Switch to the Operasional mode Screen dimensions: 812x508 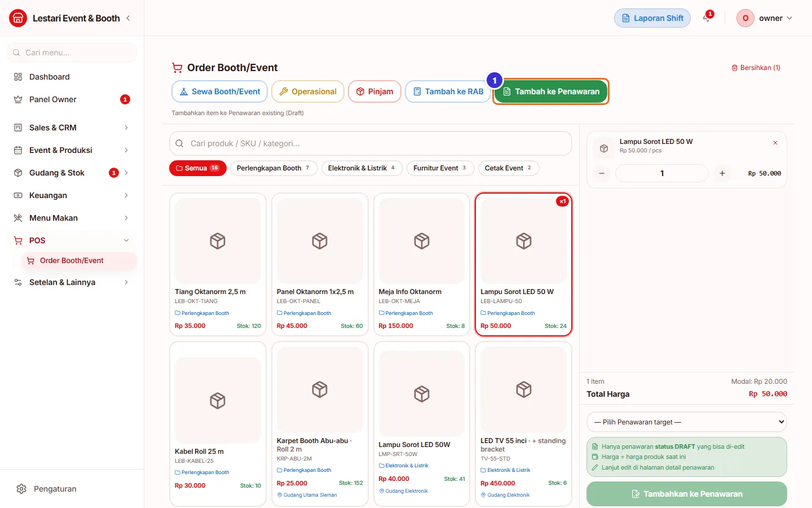[x=308, y=91]
